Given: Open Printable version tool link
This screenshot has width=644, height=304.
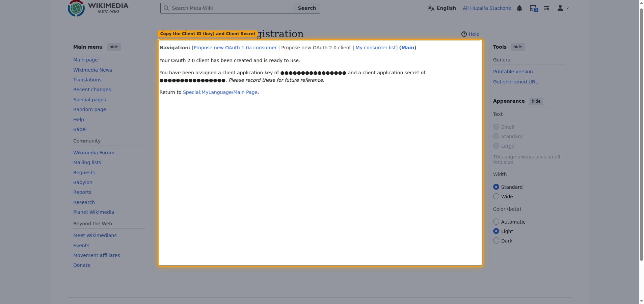Looking at the screenshot, I should pyautogui.click(x=513, y=72).
